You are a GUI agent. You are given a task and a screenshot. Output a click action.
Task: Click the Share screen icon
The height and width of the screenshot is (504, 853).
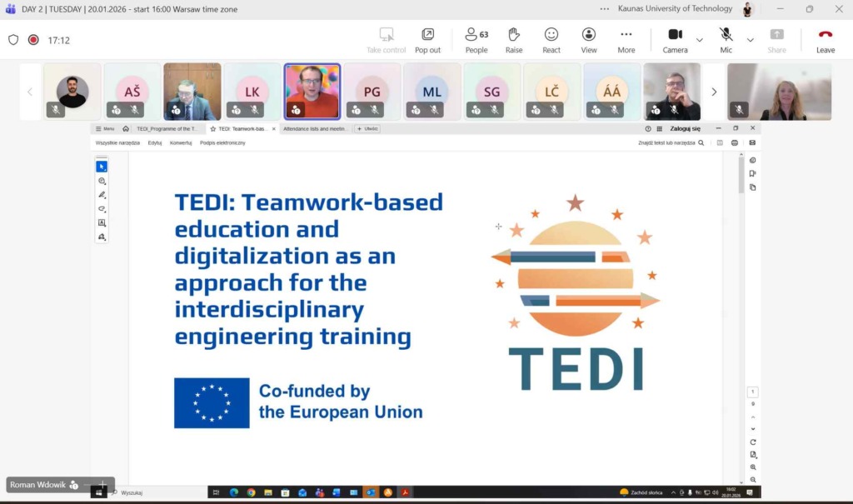(776, 39)
